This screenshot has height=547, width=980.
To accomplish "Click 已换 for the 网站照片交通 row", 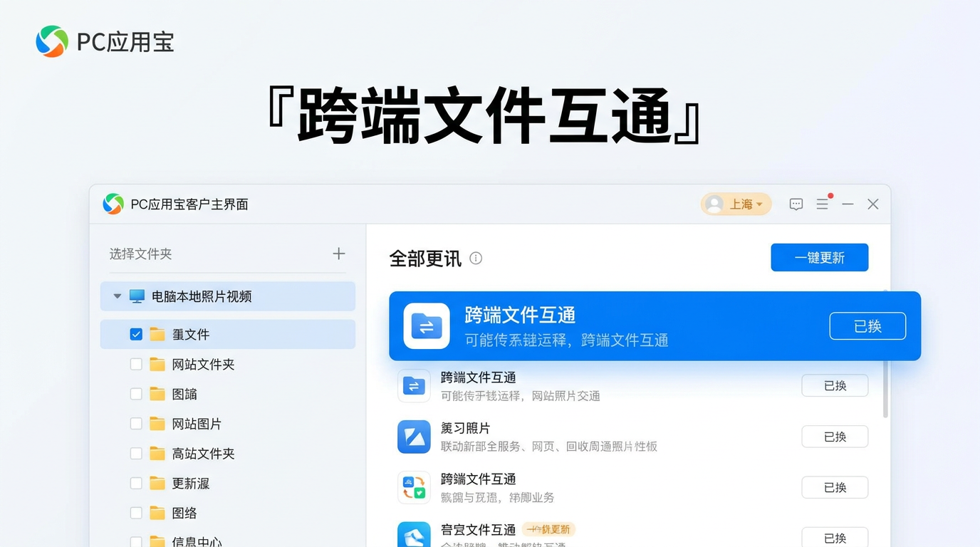I will [835, 385].
